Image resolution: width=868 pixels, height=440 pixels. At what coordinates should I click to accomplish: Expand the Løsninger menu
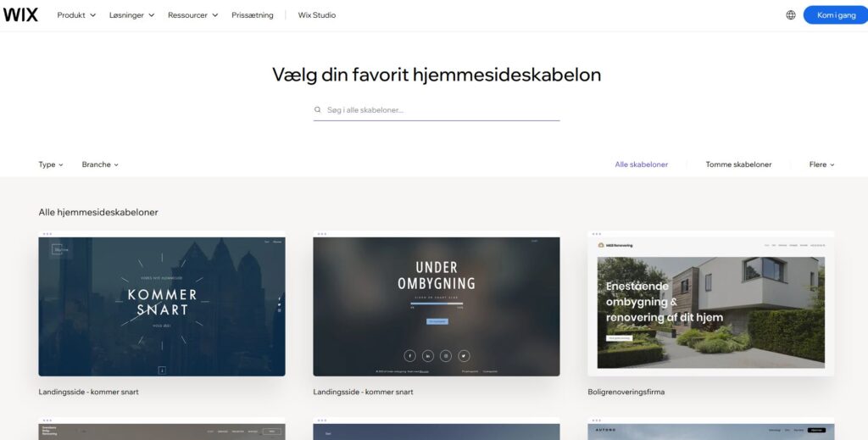pyautogui.click(x=131, y=15)
